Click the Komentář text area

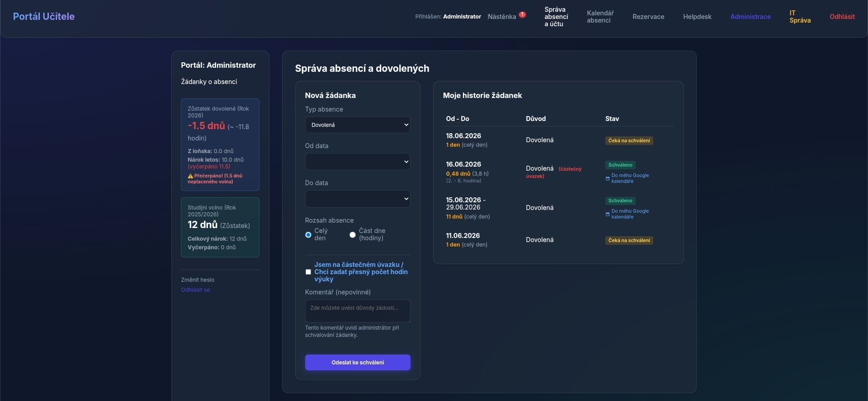[x=358, y=311]
